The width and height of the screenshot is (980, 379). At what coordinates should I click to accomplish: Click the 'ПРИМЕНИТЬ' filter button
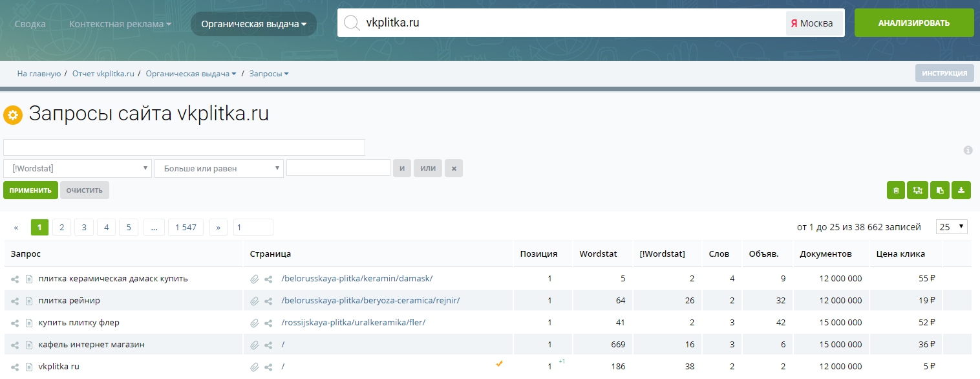tap(30, 190)
